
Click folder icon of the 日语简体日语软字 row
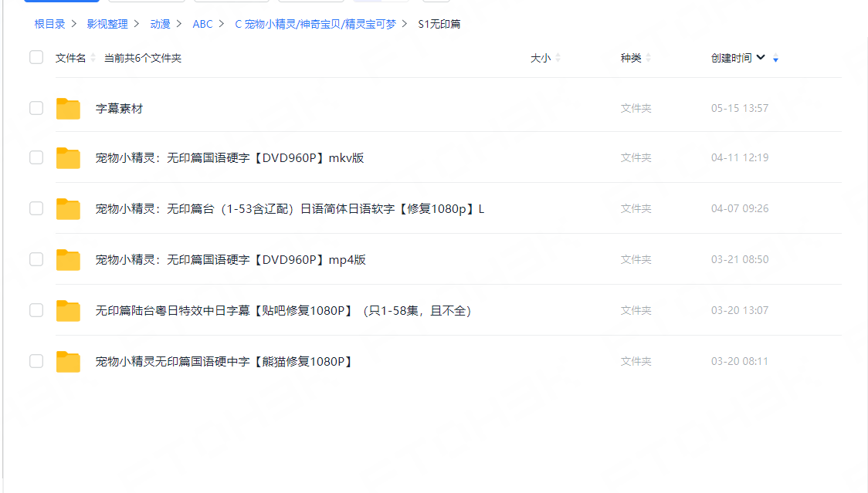tap(68, 209)
